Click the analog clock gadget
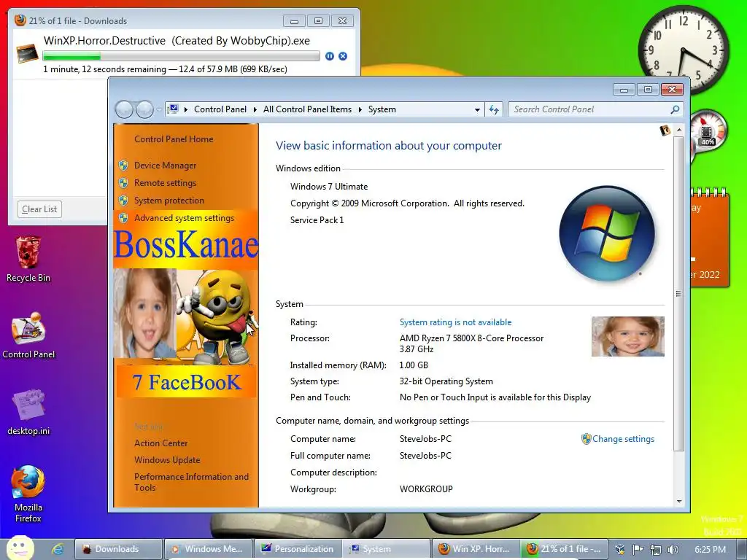Image resolution: width=747 pixels, height=560 pixels. 684,50
